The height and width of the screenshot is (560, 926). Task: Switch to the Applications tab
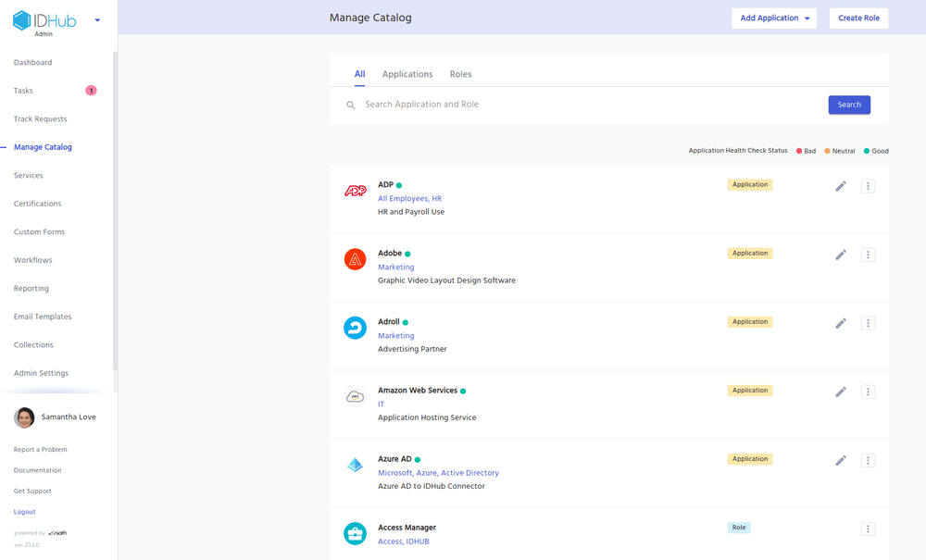[x=407, y=74]
